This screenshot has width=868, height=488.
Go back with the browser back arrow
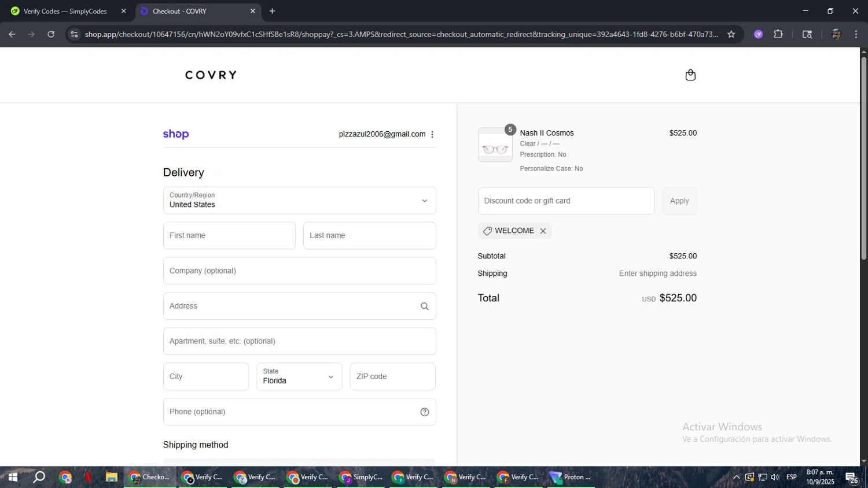tap(12, 34)
